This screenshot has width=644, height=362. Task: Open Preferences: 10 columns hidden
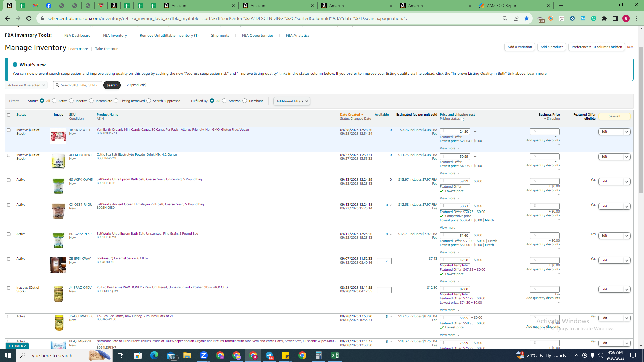click(596, 47)
